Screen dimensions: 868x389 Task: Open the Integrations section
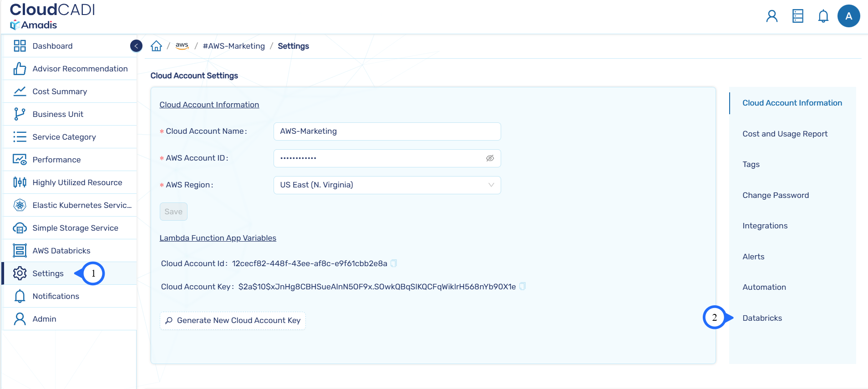coord(765,226)
